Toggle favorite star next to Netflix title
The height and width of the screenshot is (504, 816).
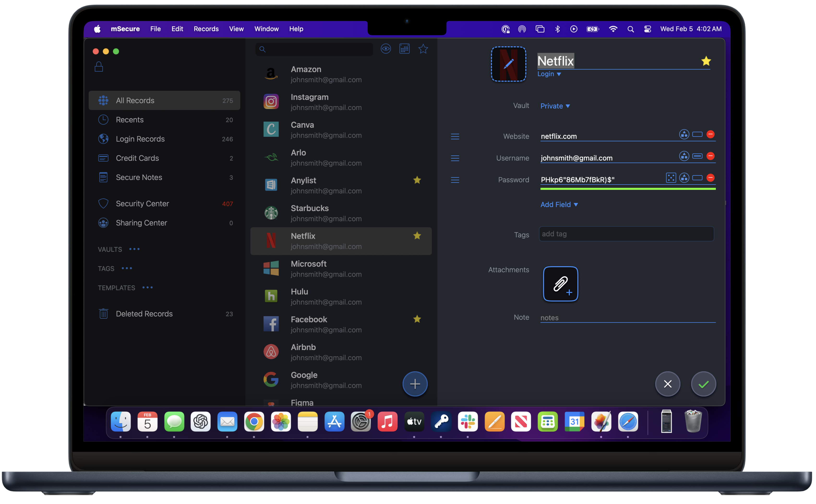click(x=706, y=61)
